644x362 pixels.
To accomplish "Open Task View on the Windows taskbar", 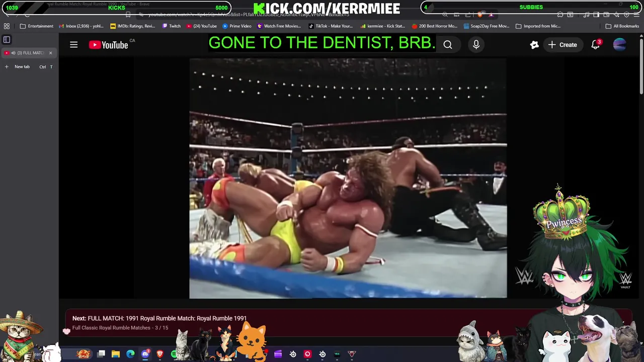I will tap(101, 354).
